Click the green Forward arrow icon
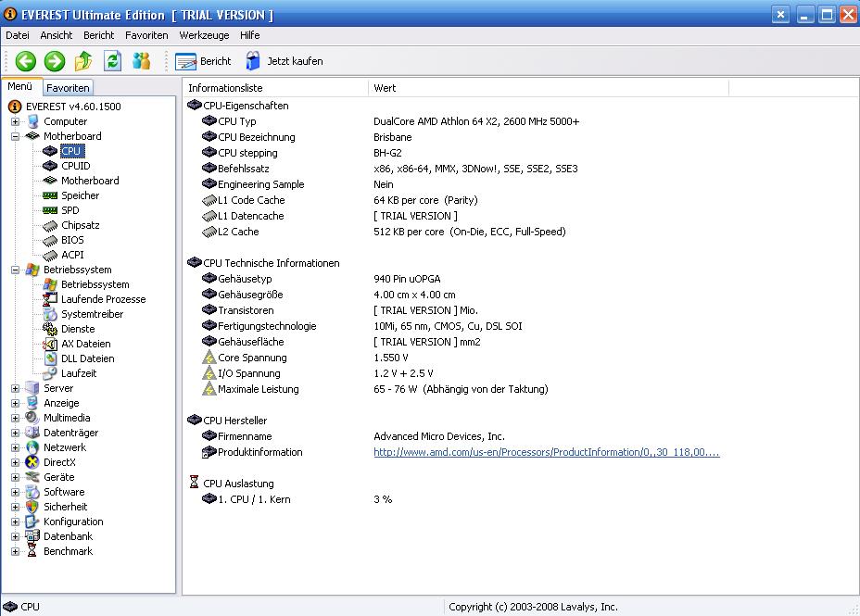 (x=55, y=61)
